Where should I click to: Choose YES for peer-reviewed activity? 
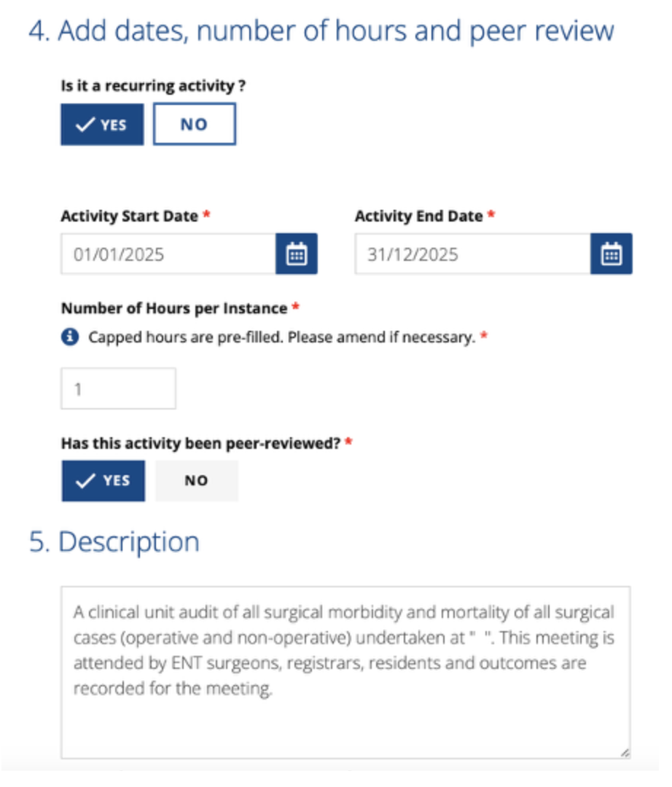(103, 481)
